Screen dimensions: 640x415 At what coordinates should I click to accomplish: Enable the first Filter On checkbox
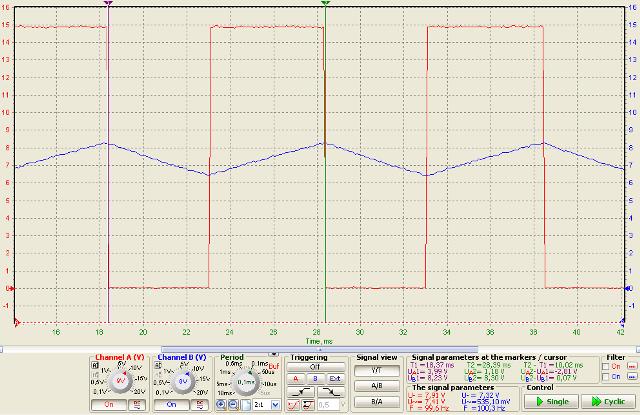tap(606, 367)
